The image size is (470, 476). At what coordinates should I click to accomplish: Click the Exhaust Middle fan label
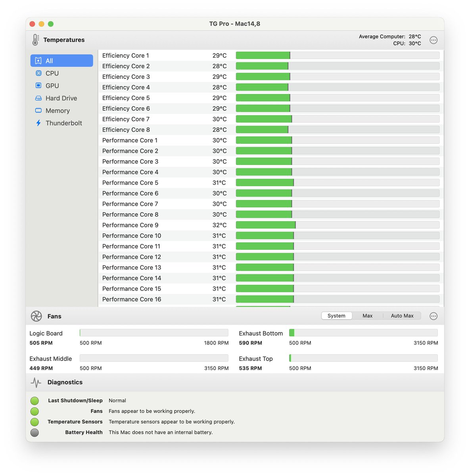51,359
